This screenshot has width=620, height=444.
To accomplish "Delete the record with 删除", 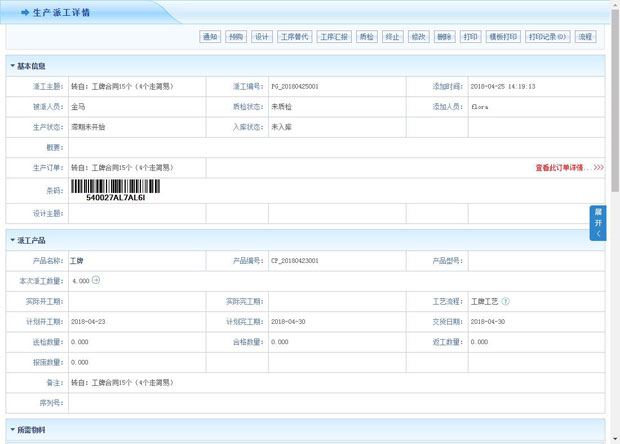I will (445, 37).
